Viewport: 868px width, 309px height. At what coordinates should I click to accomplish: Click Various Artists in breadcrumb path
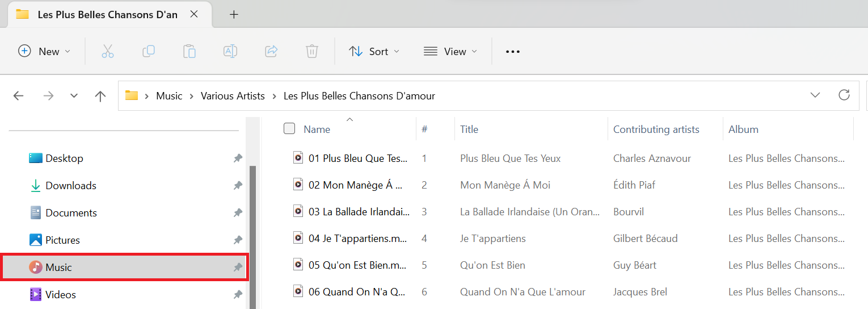[233, 96]
